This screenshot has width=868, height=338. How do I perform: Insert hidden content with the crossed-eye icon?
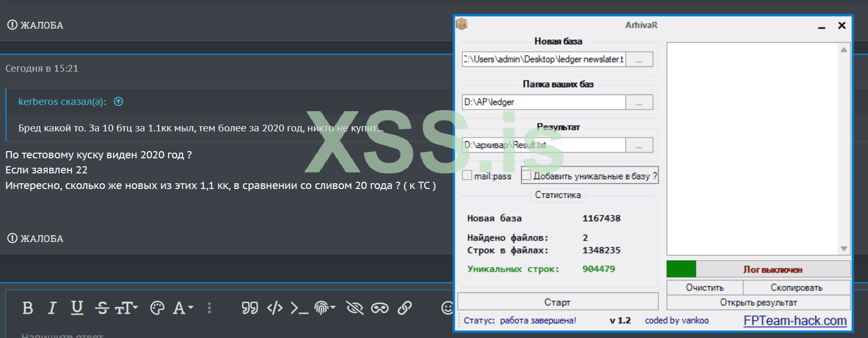coord(355,308)
